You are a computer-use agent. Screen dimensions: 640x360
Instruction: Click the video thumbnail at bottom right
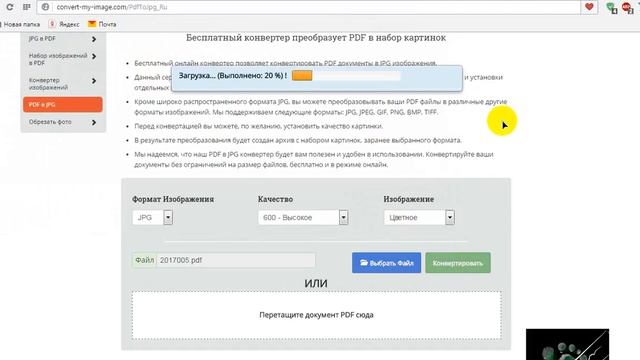(x=567, y=344)
